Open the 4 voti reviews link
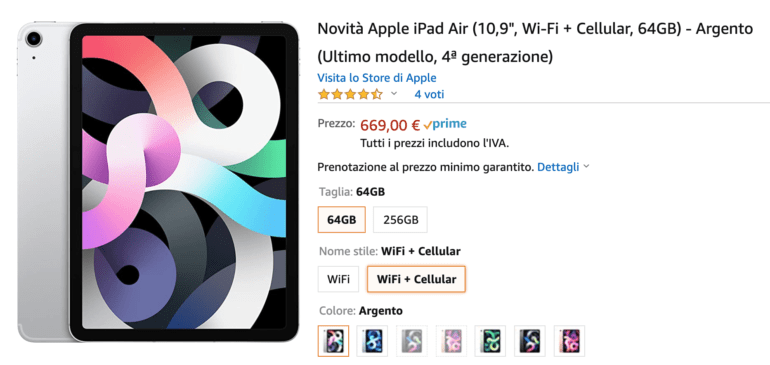 point(429,94)
